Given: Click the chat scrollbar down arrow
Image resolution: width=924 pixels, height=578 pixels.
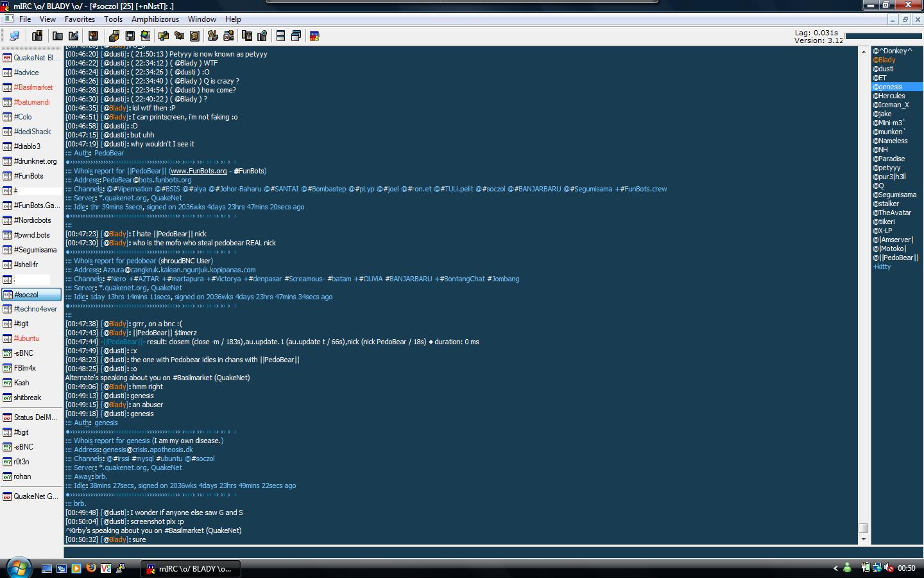Looking at the screenshot, I should click(864, 539).
